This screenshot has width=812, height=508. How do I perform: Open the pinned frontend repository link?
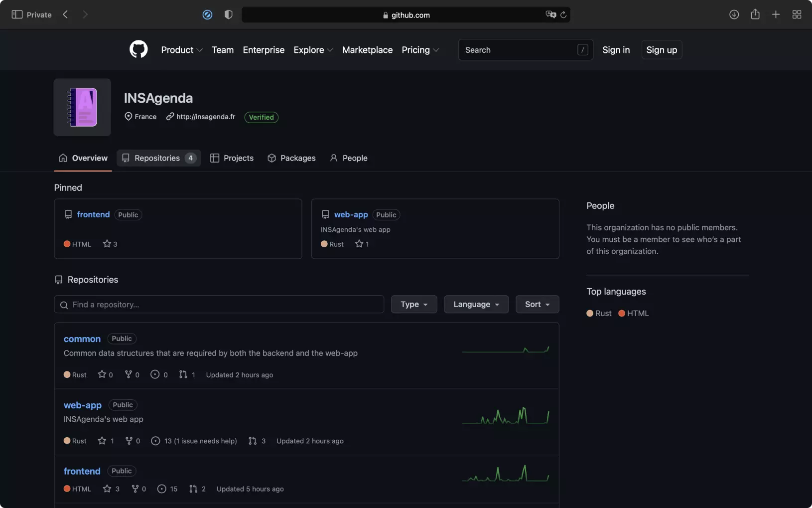(x=93, y=214)
